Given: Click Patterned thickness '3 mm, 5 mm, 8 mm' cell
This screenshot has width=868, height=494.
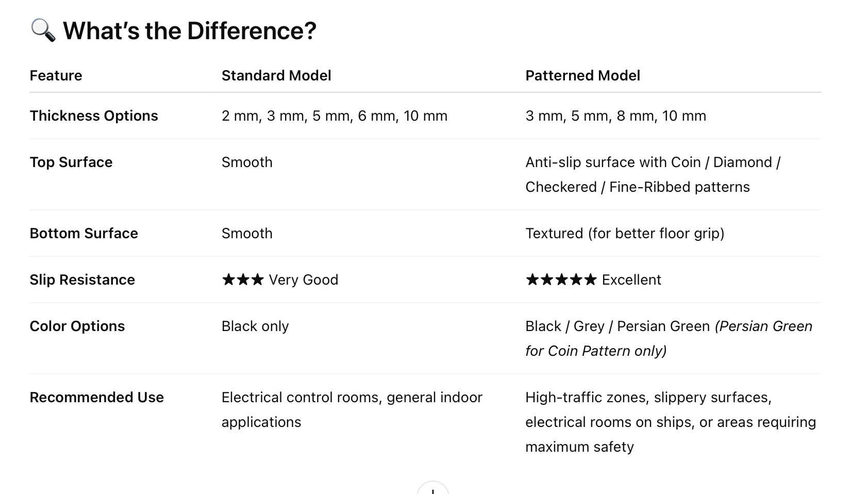Looking at the screenshot, I should [615, 116].
